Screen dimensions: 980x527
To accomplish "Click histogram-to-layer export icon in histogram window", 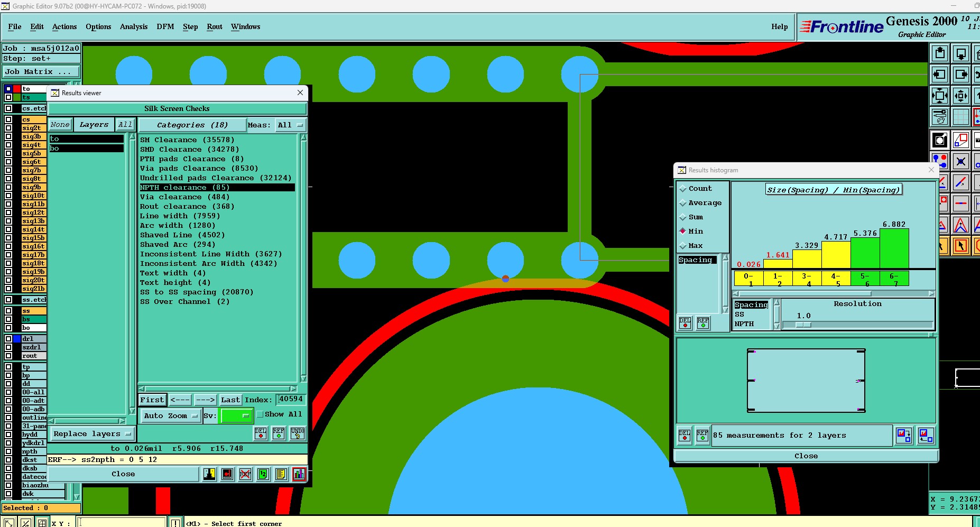I will pos(904,436).
